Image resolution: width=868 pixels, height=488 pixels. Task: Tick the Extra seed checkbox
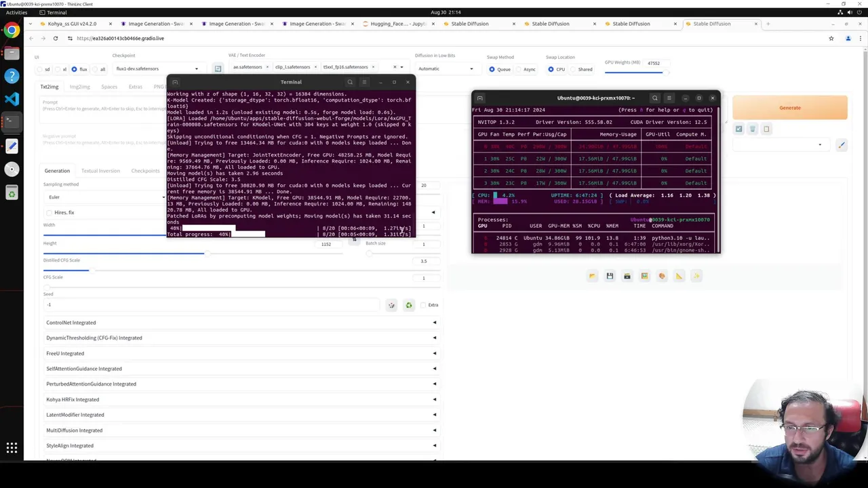[x=424, y=305]
